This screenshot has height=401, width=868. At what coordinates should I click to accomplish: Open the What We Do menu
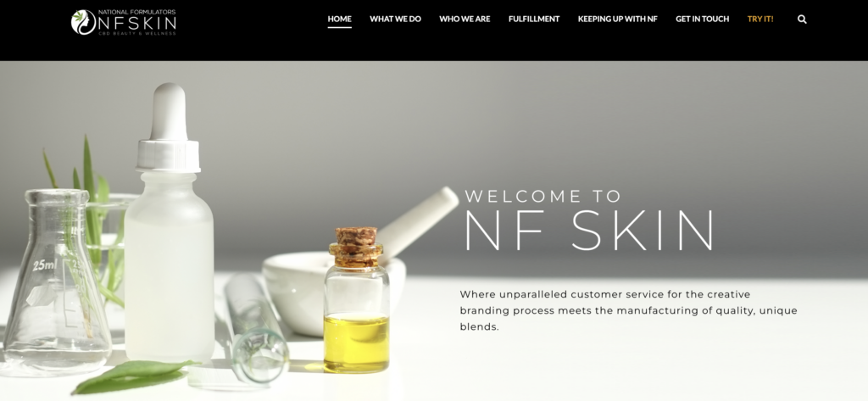395,19
